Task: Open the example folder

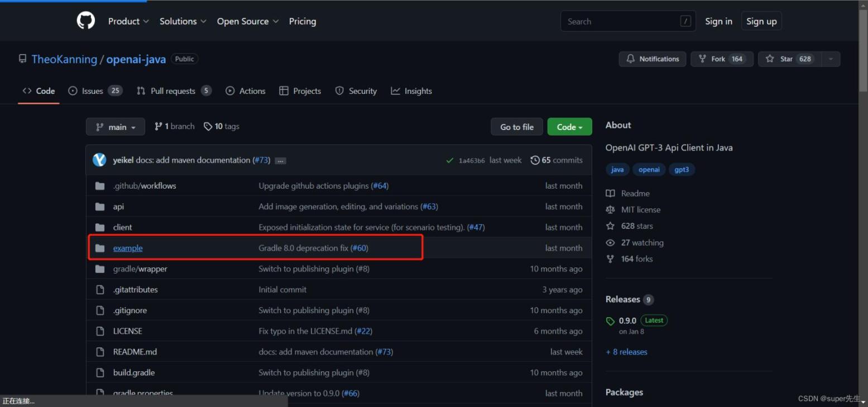Action: (128, 248)
